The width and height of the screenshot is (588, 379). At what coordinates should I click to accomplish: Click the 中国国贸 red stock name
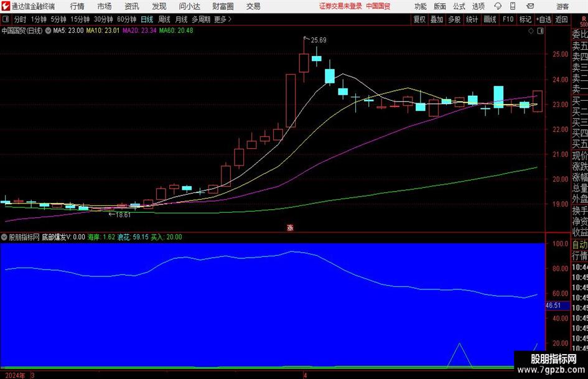coord(378,6)
